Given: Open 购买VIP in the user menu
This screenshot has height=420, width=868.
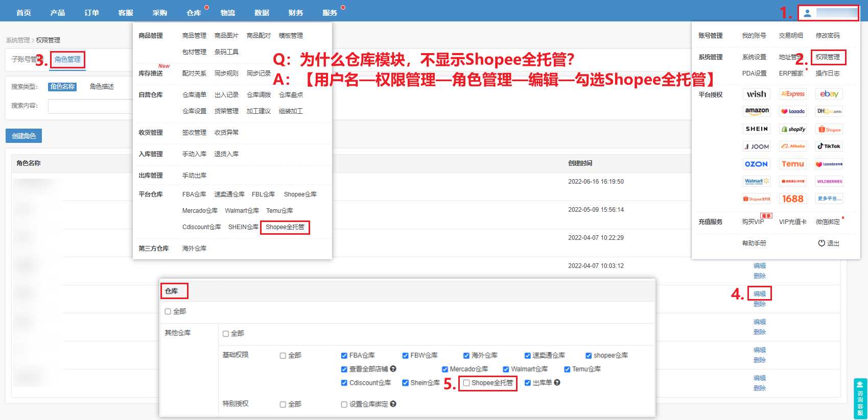Looking at the screenshot, I should (753, 222).
